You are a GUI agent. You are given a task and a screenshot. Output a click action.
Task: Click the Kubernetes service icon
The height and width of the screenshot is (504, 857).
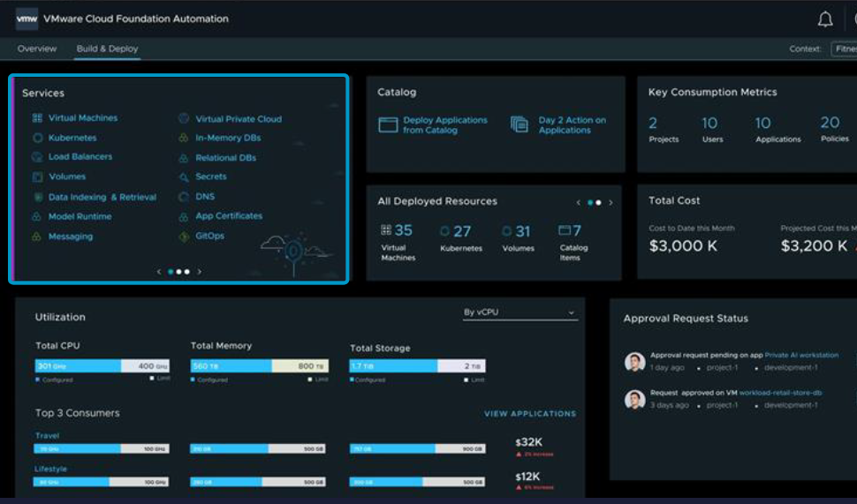click(37, 139)
